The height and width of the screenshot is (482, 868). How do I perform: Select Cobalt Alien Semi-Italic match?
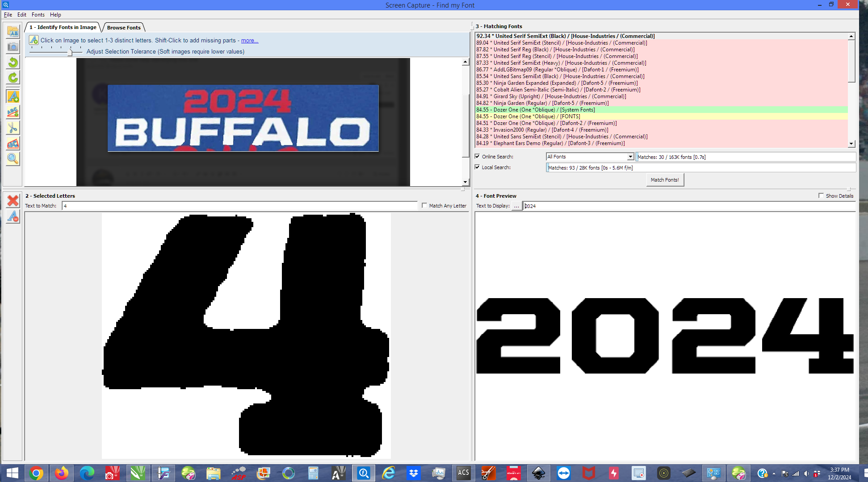pos(662,90)
